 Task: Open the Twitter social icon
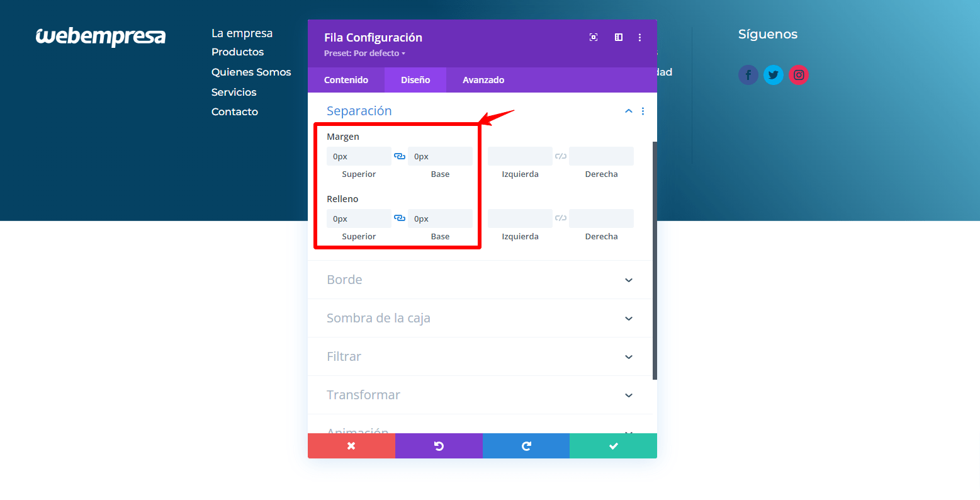click(774, 75)
